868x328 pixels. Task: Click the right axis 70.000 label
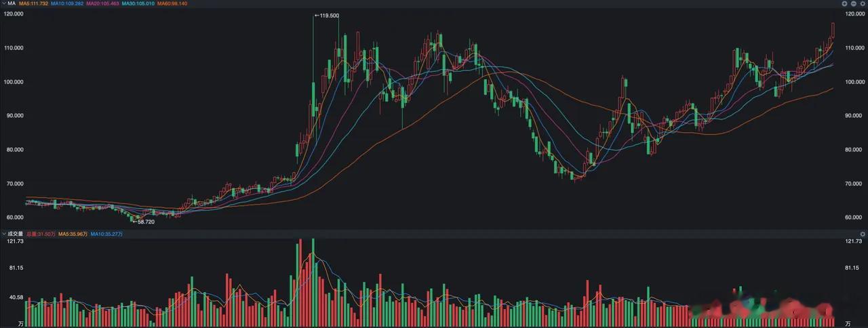click(854, 184)
